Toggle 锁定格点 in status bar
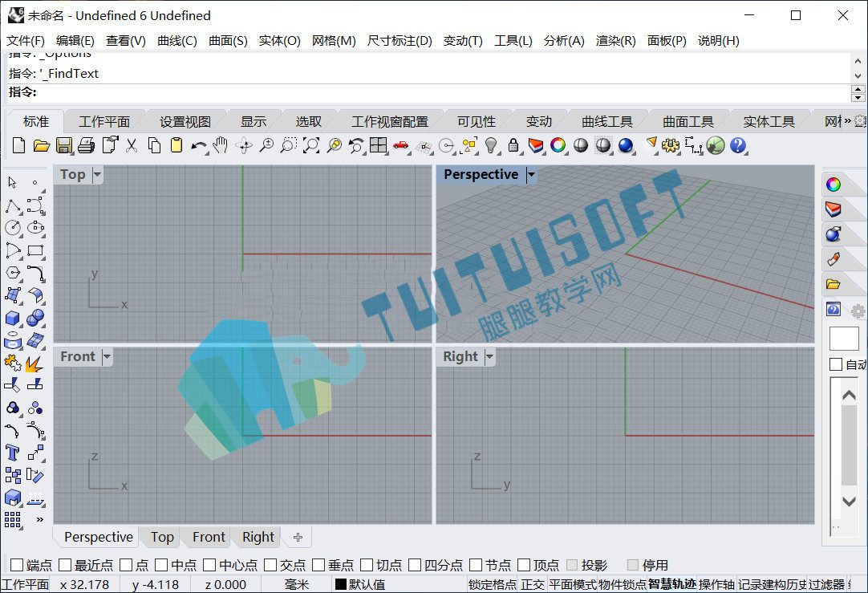 (492, 585)
